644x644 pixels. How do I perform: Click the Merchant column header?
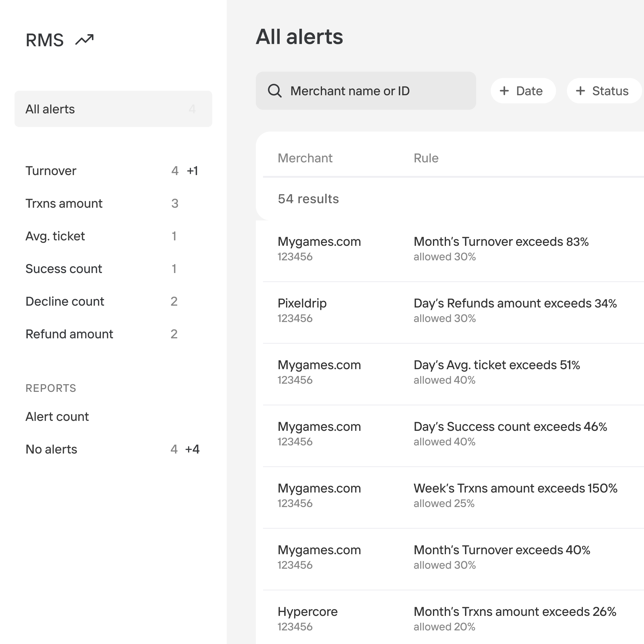click(305, 158)
